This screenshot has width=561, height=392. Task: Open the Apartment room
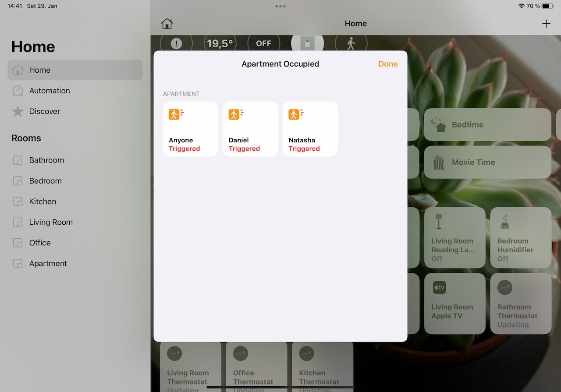point(75,263)
